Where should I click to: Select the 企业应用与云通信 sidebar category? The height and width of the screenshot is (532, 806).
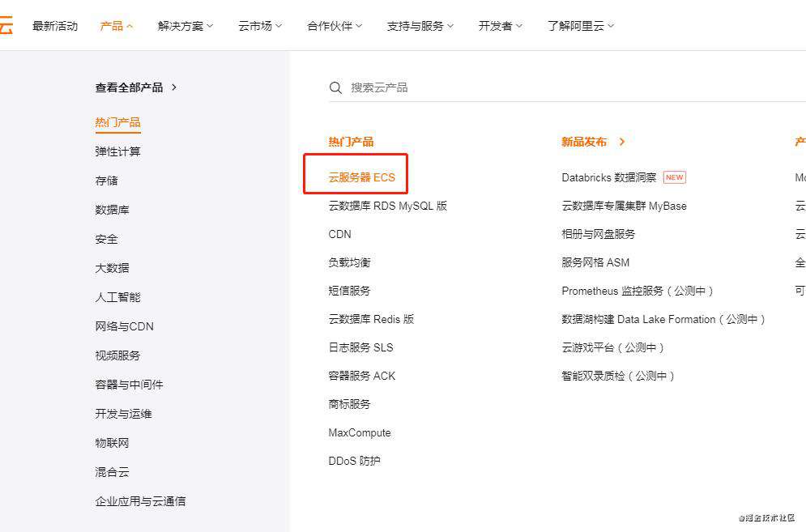[140, 501]
